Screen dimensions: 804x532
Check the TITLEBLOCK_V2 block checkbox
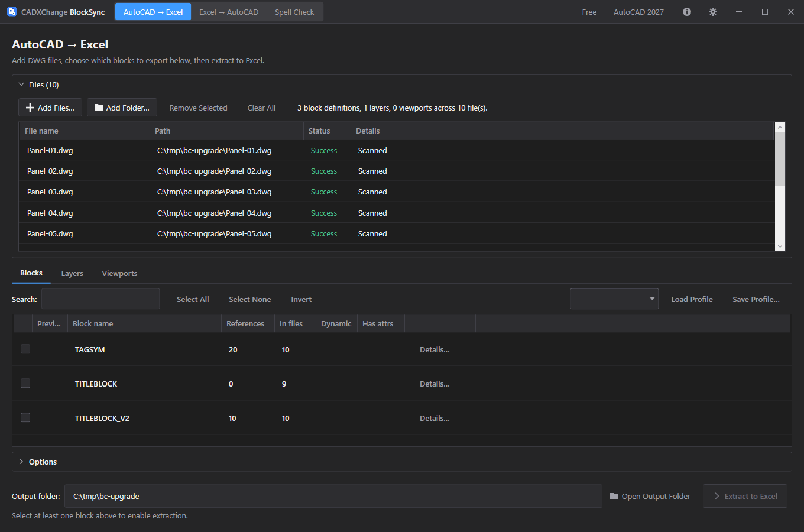pos(25,418)
